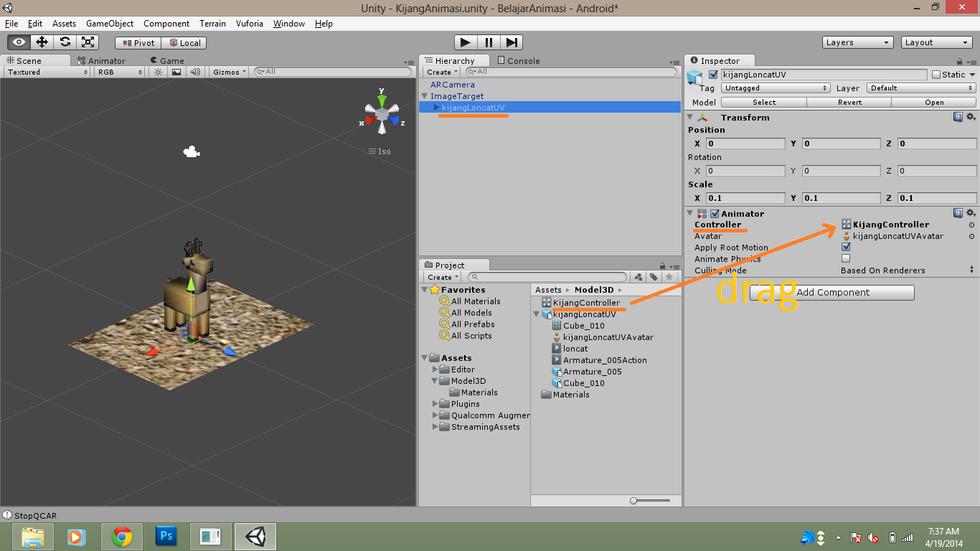Click the scene orientation gizmo cube
980x551 pixels.
click(x=382, y=114)
